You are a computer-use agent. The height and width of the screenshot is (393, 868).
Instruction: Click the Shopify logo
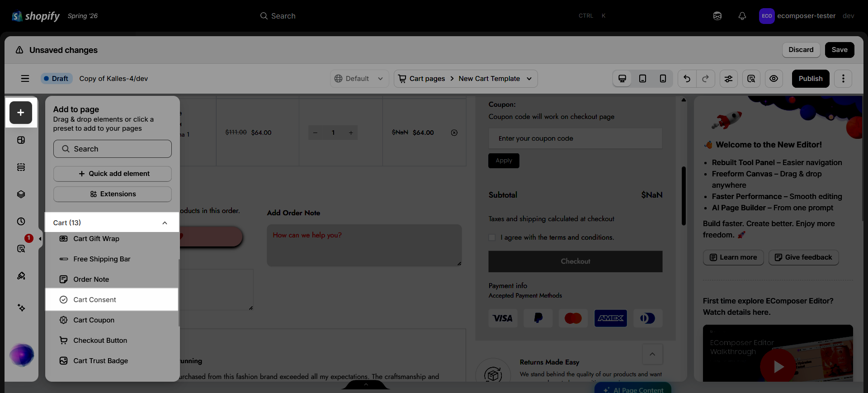pyautogui.click(x=36, y=16)
